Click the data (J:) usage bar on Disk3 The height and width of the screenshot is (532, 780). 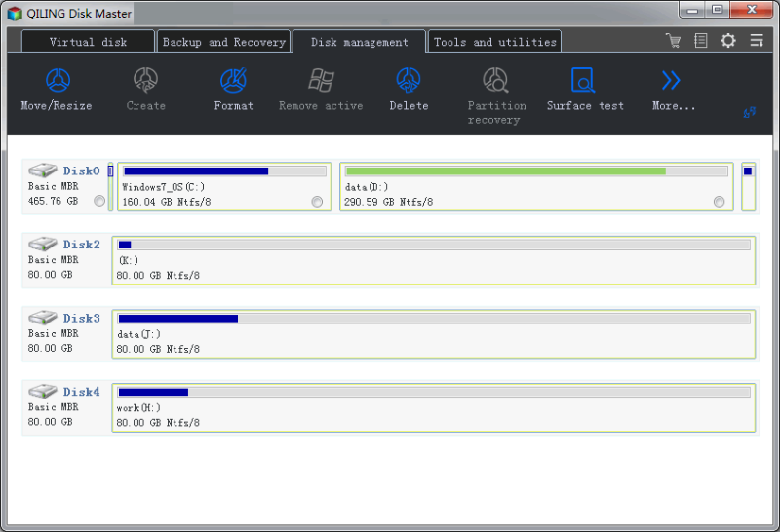pyautogui.click(x=433, y=319)
